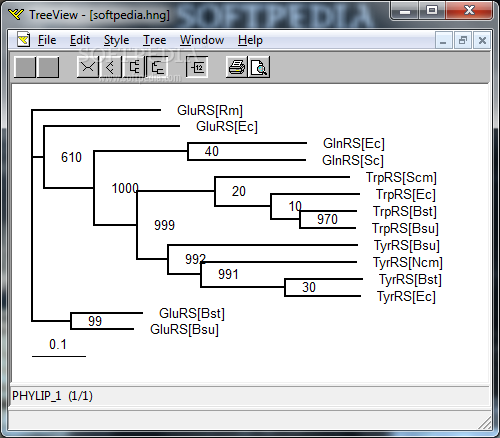This screenshot has width=500, height=438.
Task: Restore the inner document window
Action: 463,40
